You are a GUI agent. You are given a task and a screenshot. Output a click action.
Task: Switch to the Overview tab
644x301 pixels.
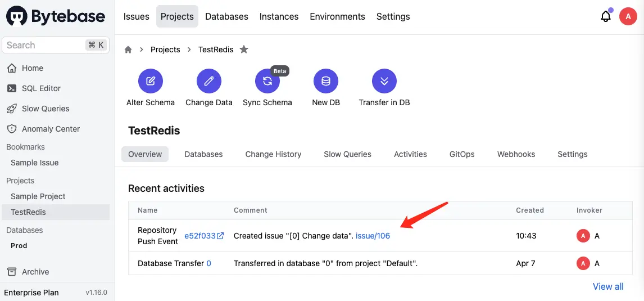(x=145, y=154)
